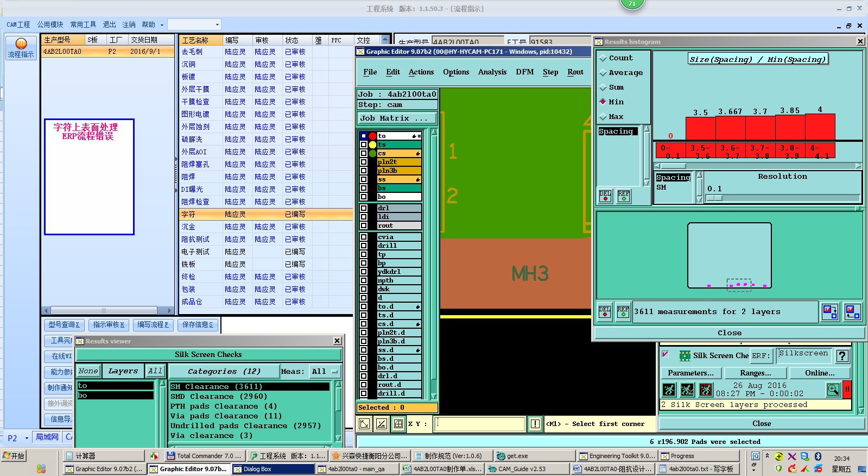Open the Actions menu
The height and width of the screenshot is (476, 868).
coord(421,72)
